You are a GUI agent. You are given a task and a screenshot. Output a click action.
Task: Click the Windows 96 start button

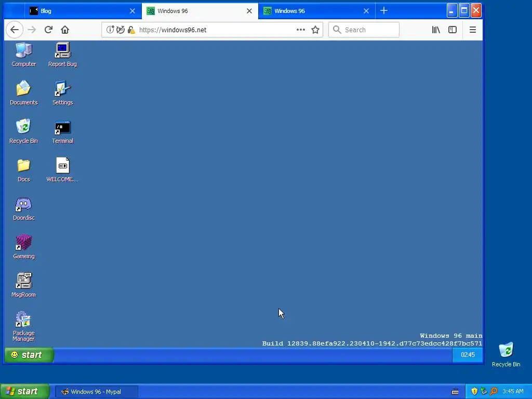(x=29, y=355)
